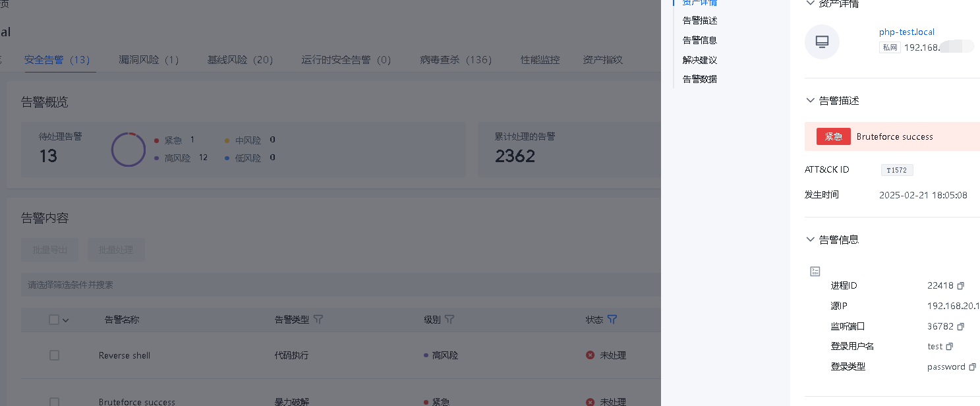
Task: Collapse the 告警信息 section
Action: pyautogui.click(x=811, y=240)
